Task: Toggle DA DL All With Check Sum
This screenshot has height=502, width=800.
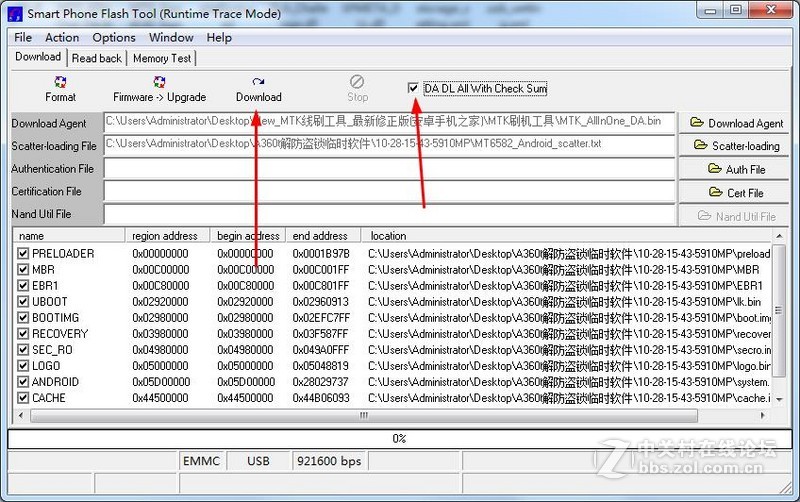Action: [413, 88]
